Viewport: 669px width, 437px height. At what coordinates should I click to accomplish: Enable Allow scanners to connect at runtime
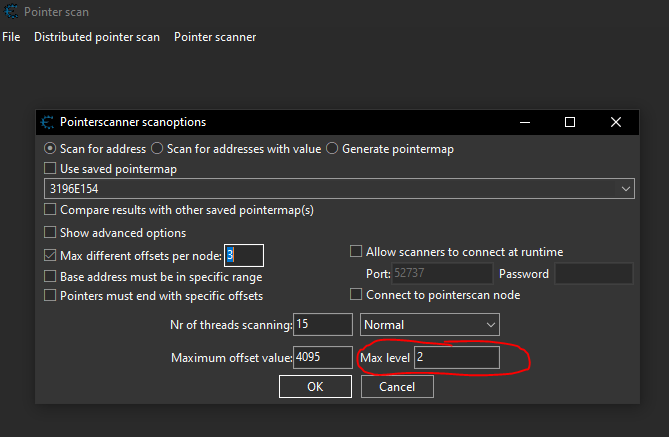pyautogui.click(x=356, y=252)
